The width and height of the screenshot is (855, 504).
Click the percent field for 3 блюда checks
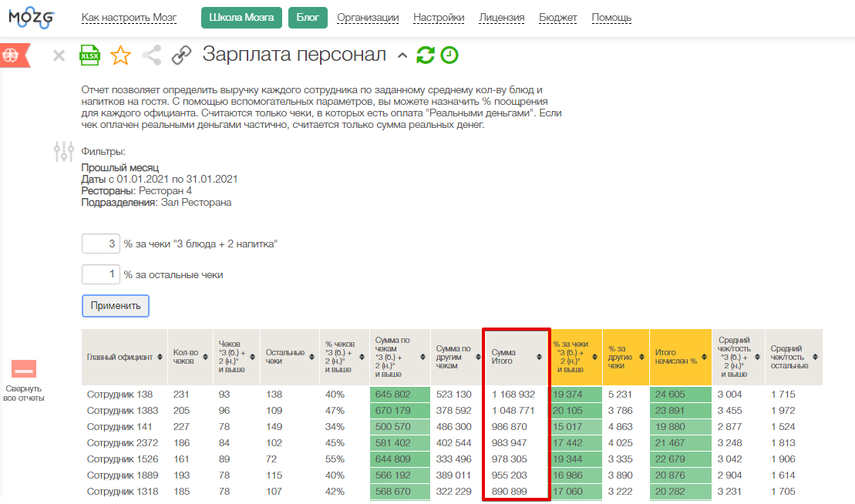point(101,244)
